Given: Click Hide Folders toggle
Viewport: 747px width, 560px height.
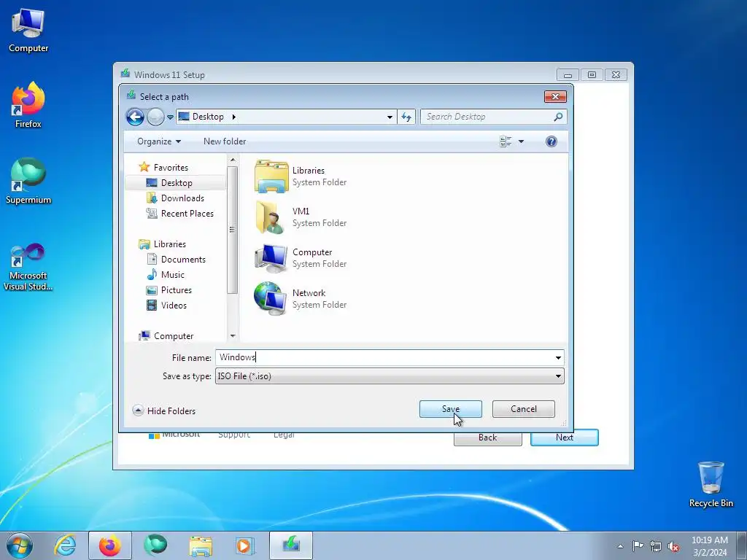Looking at the screenshot, I should [164, 411].
